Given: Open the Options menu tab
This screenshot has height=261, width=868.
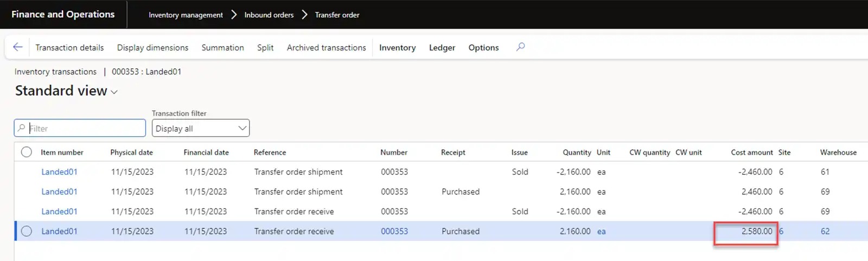Looking at the screenshot, I should click(x=483, y=48).
